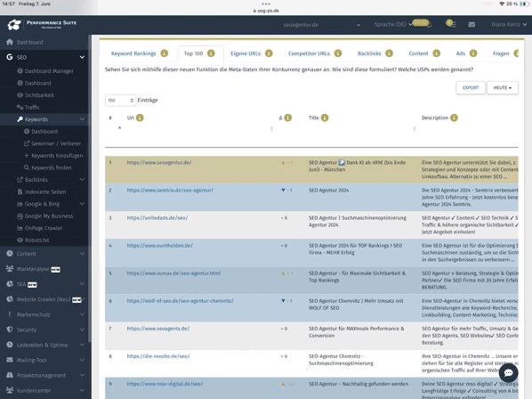
Task: Click info icon next to Competitor URLs tab
Action: coord(338,53)
